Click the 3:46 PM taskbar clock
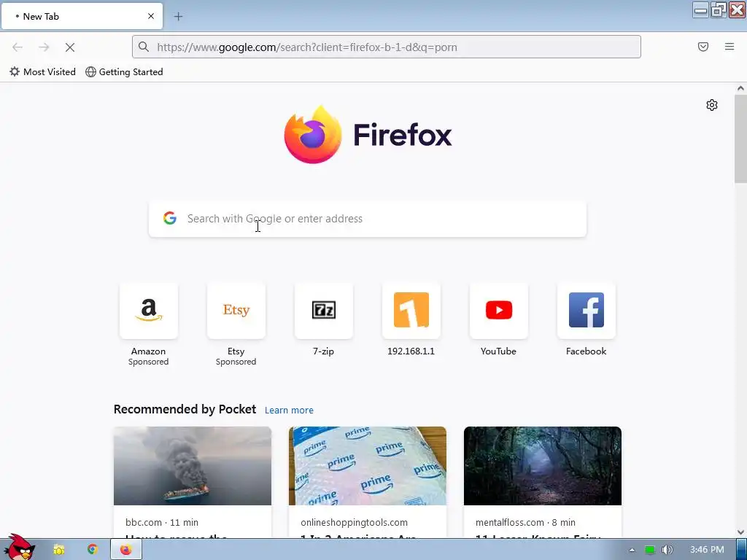This screenshot has width=747, height=560. pyautogui.click(x=706, y=550)
